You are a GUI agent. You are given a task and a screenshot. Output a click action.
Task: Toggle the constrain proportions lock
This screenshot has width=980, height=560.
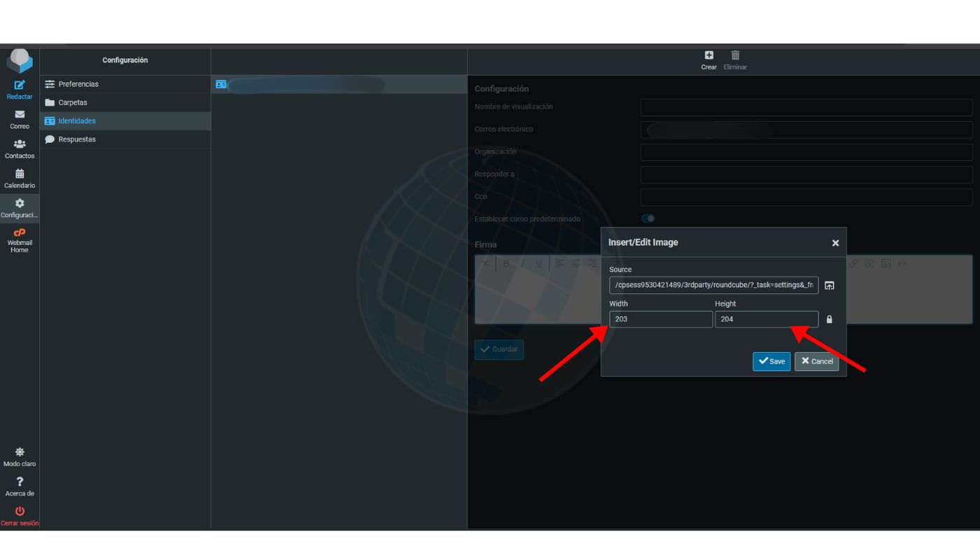(829, 319)
